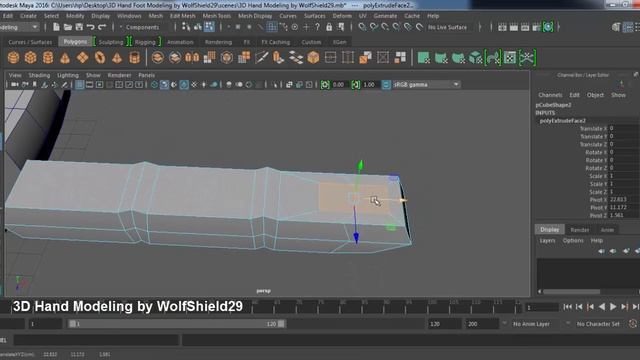Screen dimensions: 640x360
Task: Toggle the lock selection padlock icon
Action: point(329,27)
